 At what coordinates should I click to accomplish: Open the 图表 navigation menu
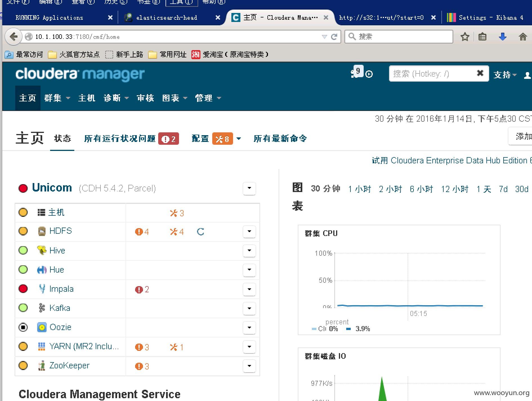click(175, 98)
